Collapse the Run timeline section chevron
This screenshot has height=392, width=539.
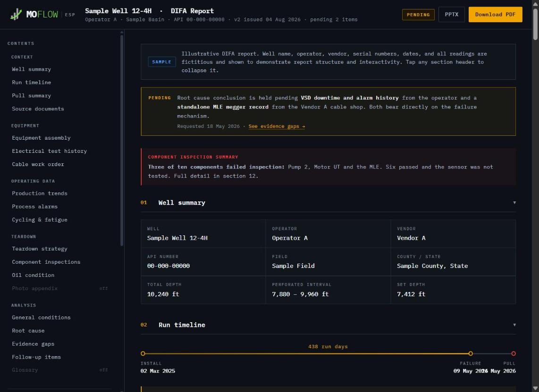[x=514, y=325]
